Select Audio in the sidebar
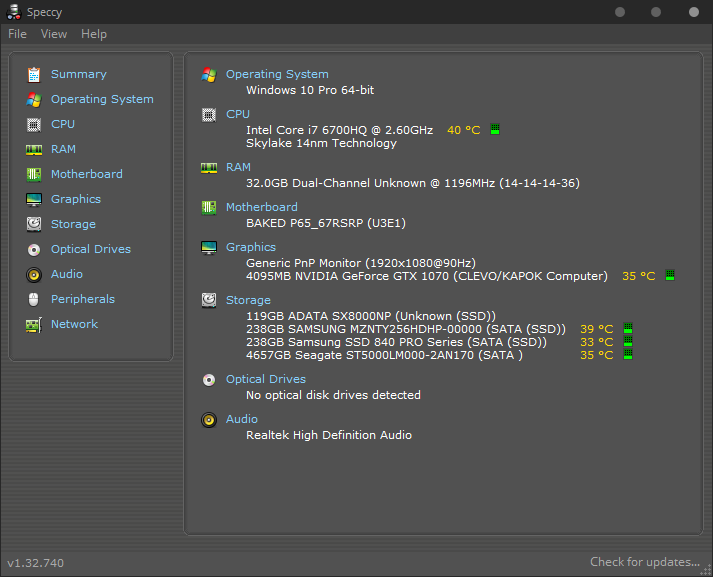This screenshot has height=577, width=713. click(67, 274)
